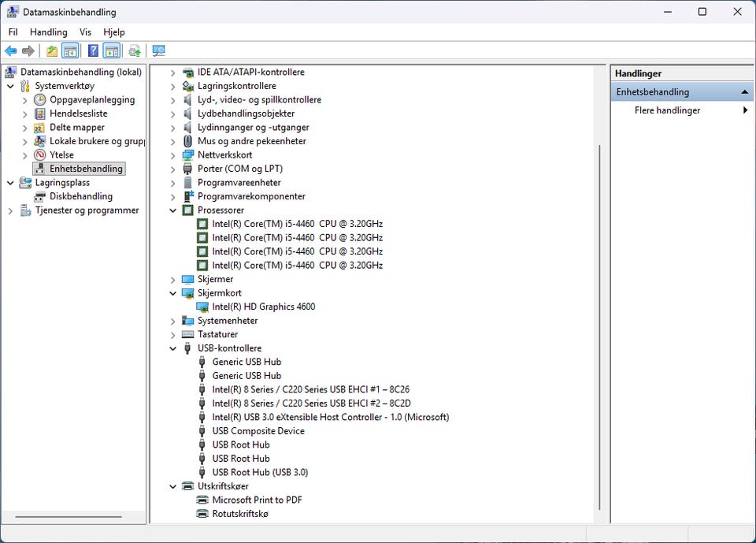Expand IDE ATA/ATAPI-kontrollere category
This screenshot has width=756, height=543.
coord(172,73)
